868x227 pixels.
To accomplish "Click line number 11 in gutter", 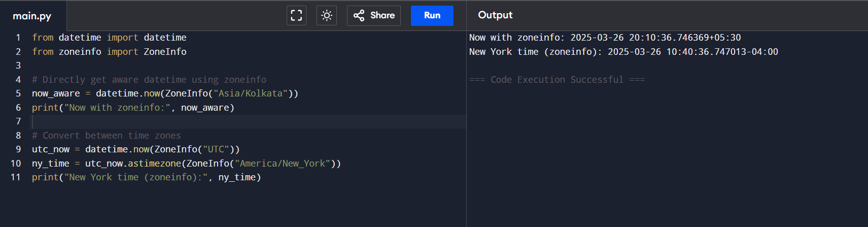I will (16, 177).
